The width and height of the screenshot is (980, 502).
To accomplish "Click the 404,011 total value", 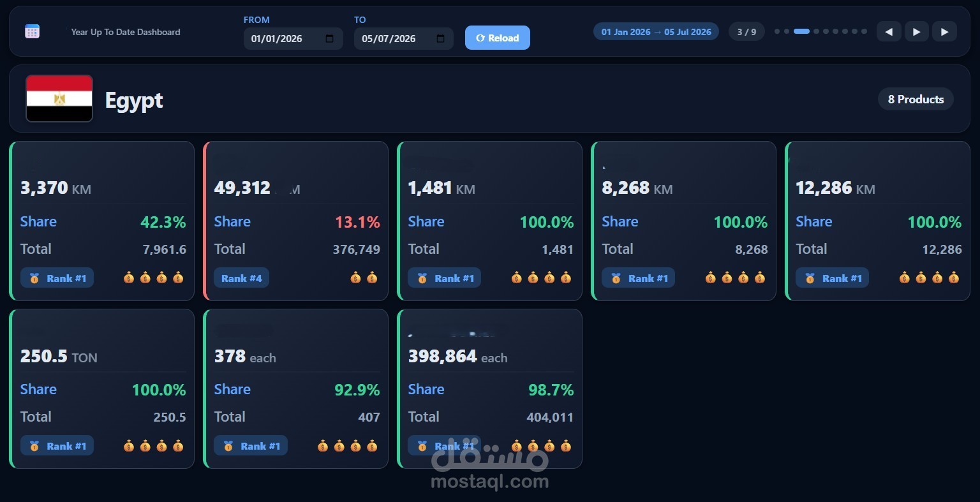I will coord(550,417).
